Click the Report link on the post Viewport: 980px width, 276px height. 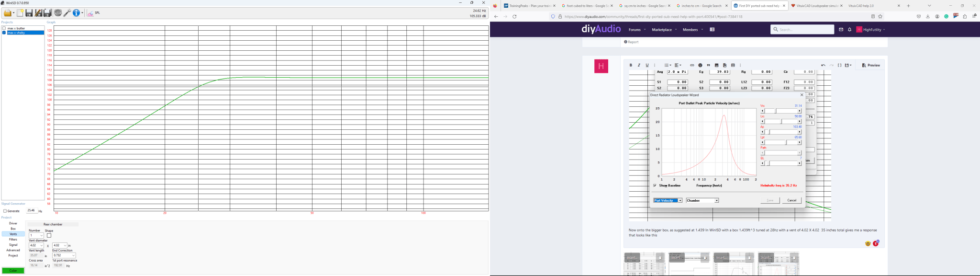[631, 42]
